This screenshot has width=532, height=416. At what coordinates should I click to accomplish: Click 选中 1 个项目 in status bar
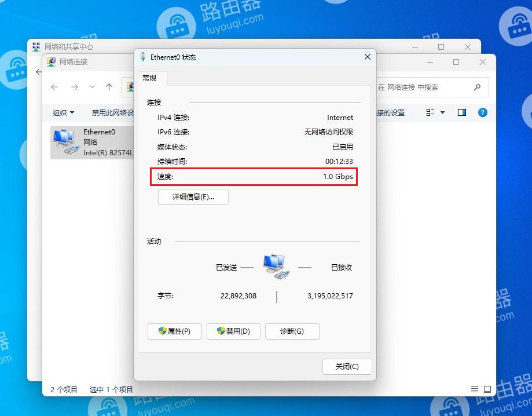tap(111, 389)
